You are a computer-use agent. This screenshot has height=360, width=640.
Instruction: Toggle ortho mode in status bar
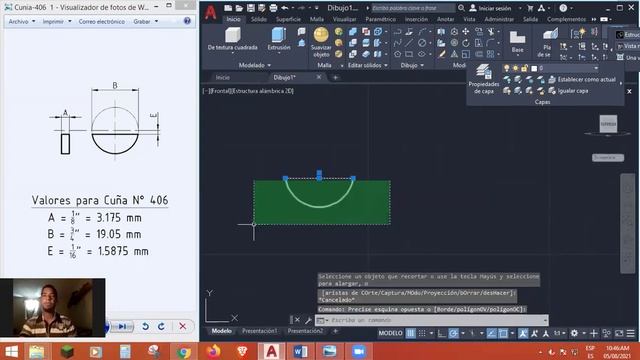coord(442,333)
